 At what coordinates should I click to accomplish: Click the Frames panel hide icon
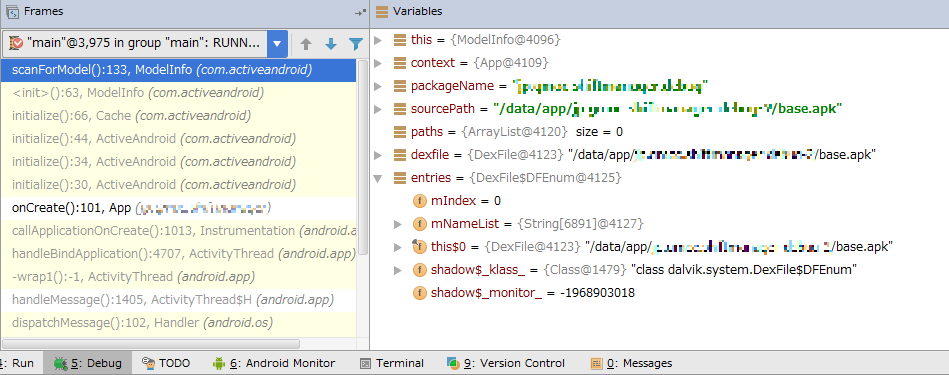pos(360,11)
